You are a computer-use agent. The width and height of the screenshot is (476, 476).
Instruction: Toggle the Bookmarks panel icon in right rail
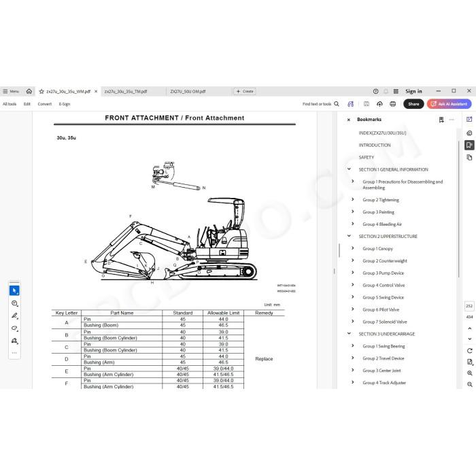click(x=469, y=145)
